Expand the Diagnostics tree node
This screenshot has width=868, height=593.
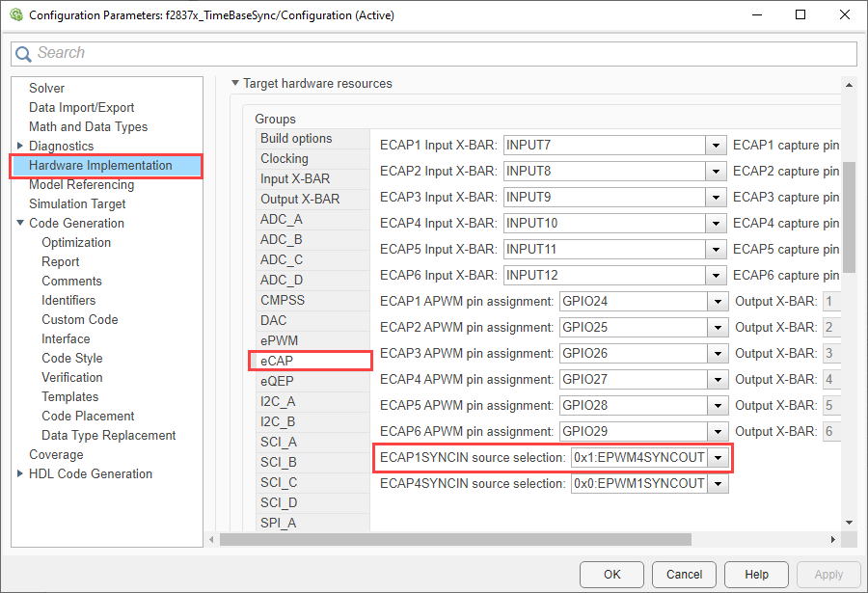20,146
